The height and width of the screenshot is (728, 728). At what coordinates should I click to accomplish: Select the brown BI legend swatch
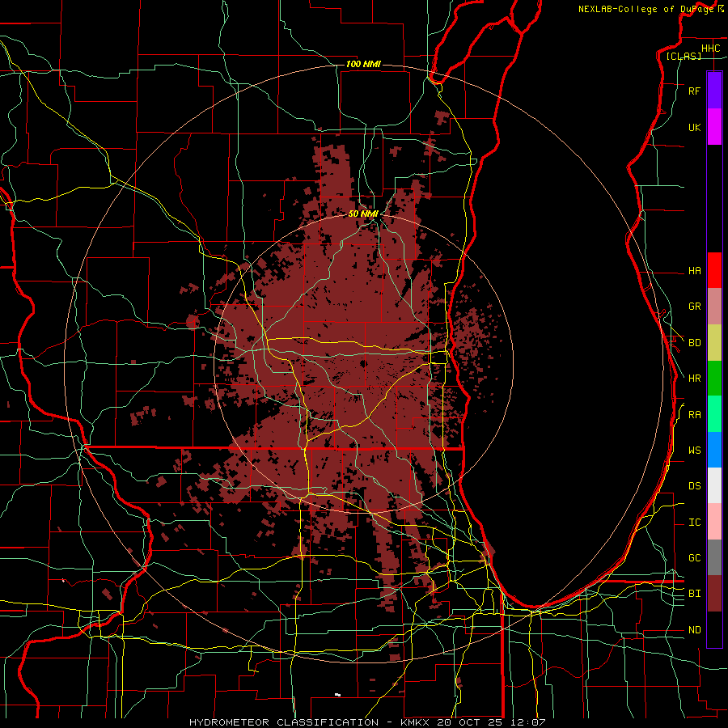[714, 594]
